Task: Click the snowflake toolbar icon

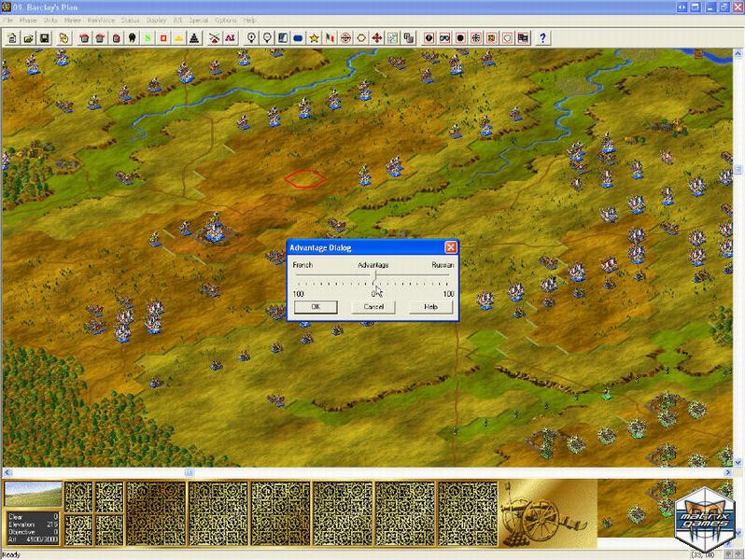Action: [x=476, y=38]
